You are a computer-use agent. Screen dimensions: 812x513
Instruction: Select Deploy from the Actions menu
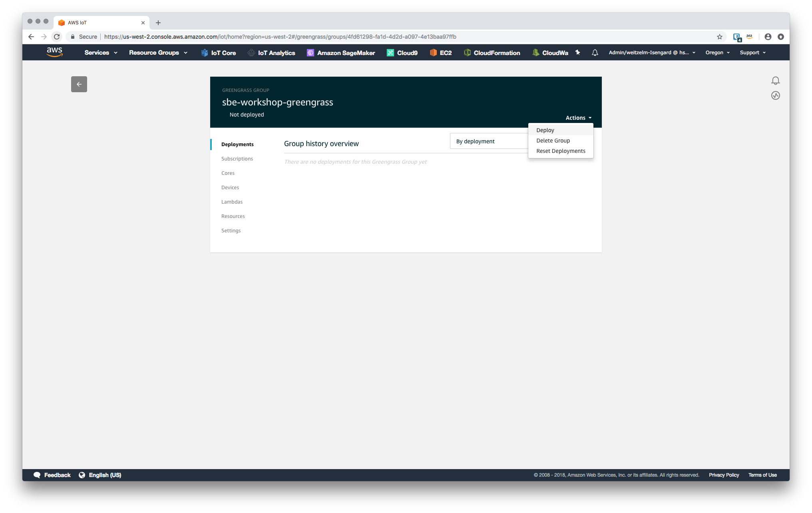click(561, 130)
